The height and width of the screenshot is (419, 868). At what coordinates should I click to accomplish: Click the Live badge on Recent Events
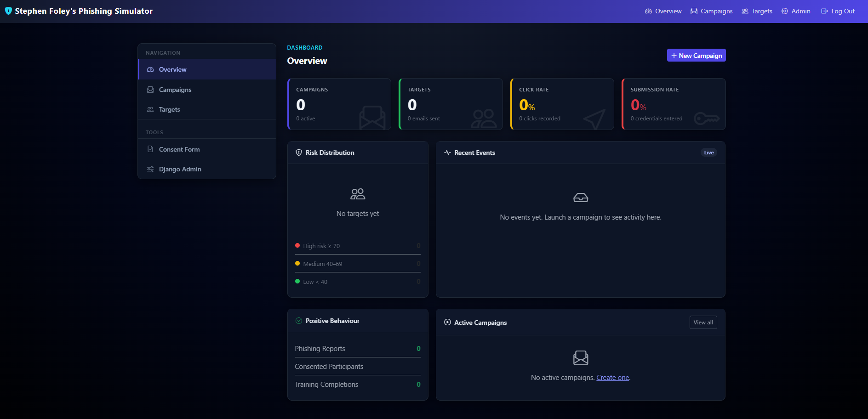[708, 152]
